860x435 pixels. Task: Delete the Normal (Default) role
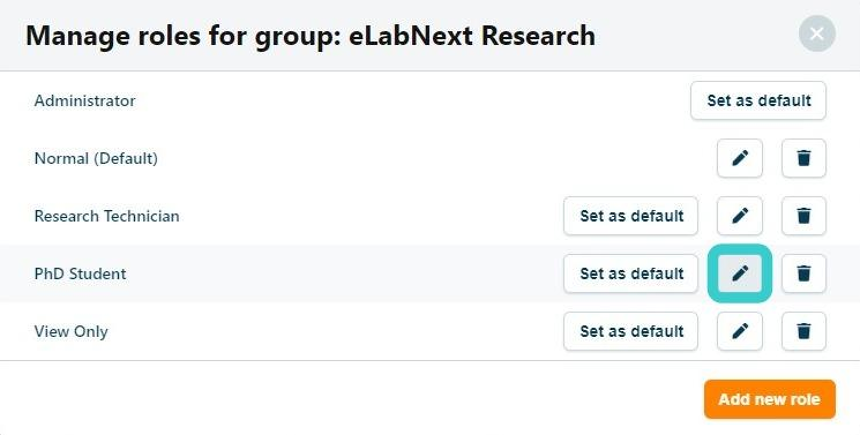coord(804,158)
